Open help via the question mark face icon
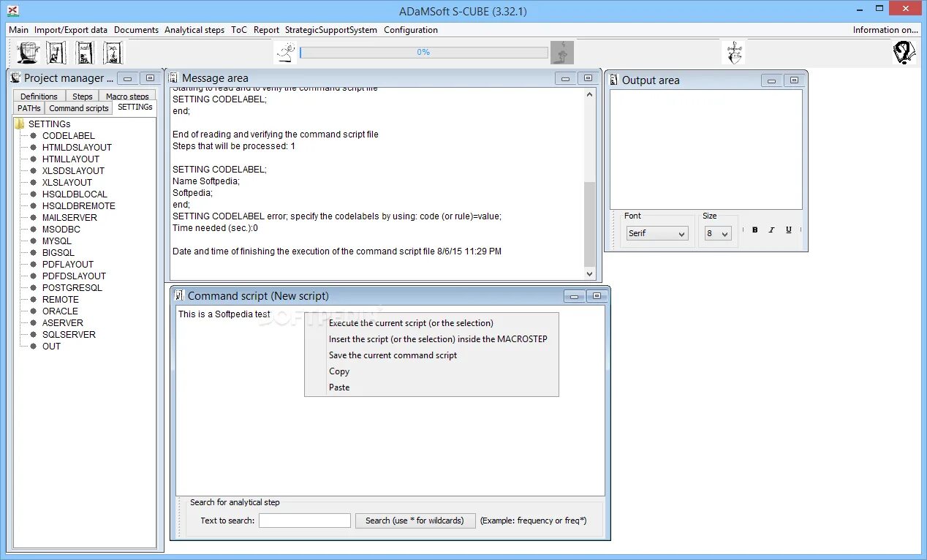The image size is (927, 560). 904,53
